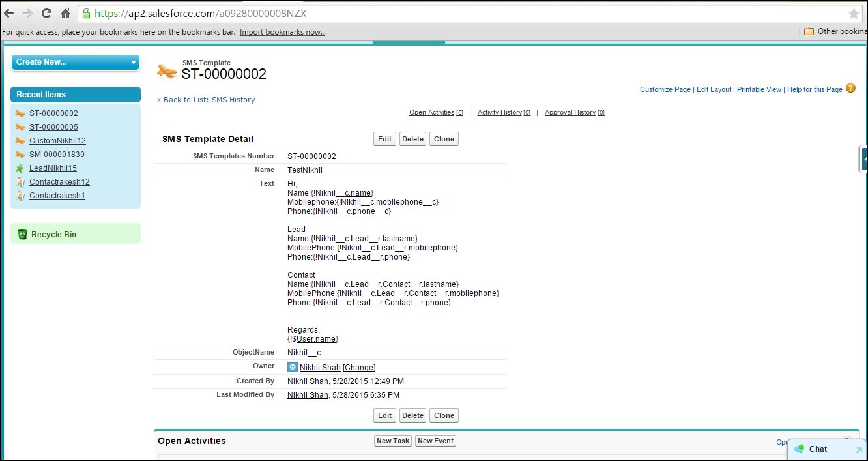Go back to SMS History list
This screenshot has width=868, height=461.
209,100
